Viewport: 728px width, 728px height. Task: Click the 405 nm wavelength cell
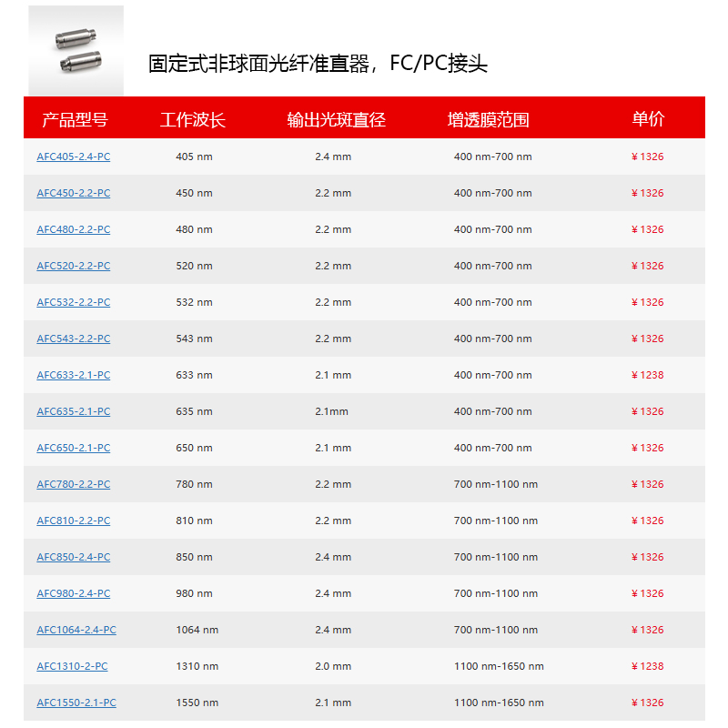click(x=194, y=157)
